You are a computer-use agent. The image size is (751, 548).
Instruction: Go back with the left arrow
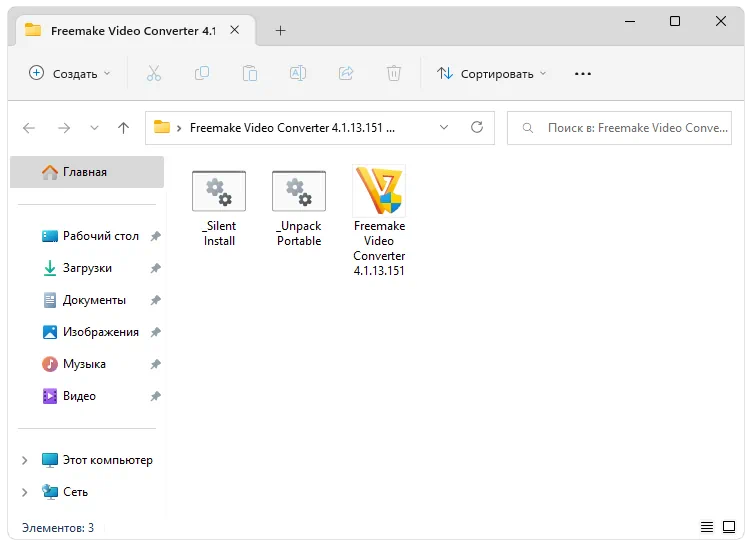[29, 128]
